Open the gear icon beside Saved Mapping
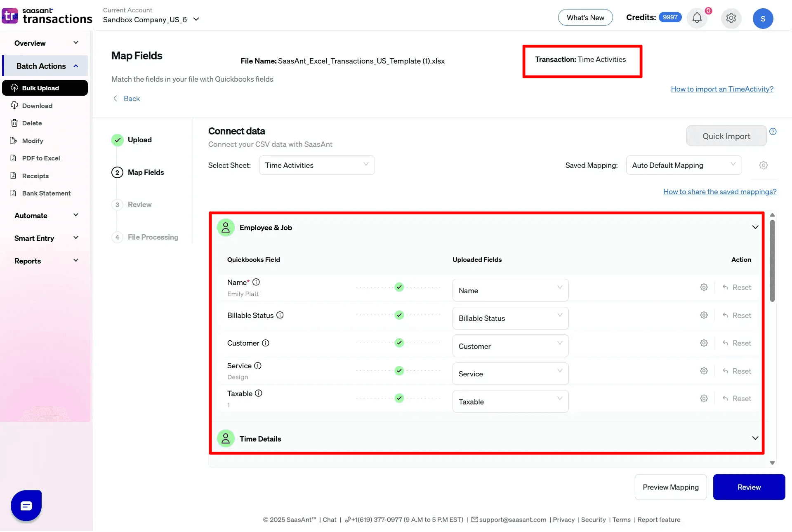Screen dimensions: 792x532 (x=763, y=165)
